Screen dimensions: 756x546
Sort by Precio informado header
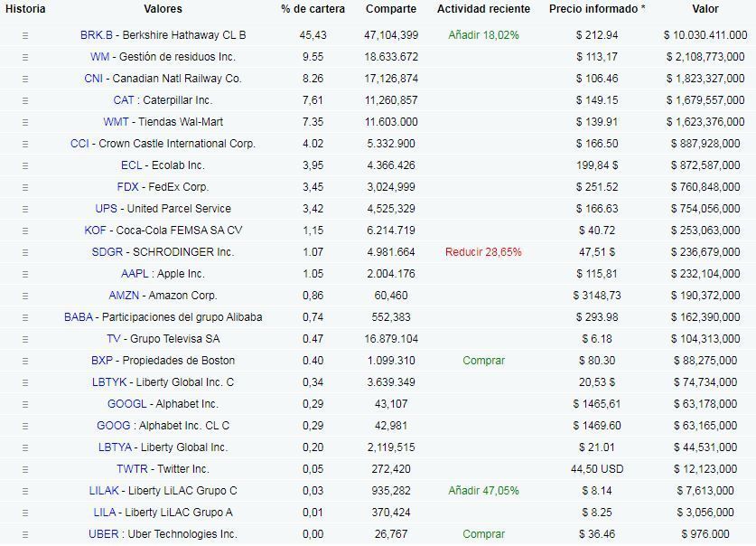pyautogui.click(x=597, y=9)
